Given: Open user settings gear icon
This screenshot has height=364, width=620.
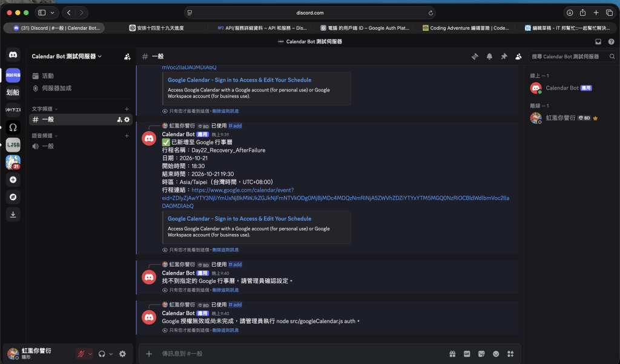Looking at the screenshot, I should click(x=122, y=354).
